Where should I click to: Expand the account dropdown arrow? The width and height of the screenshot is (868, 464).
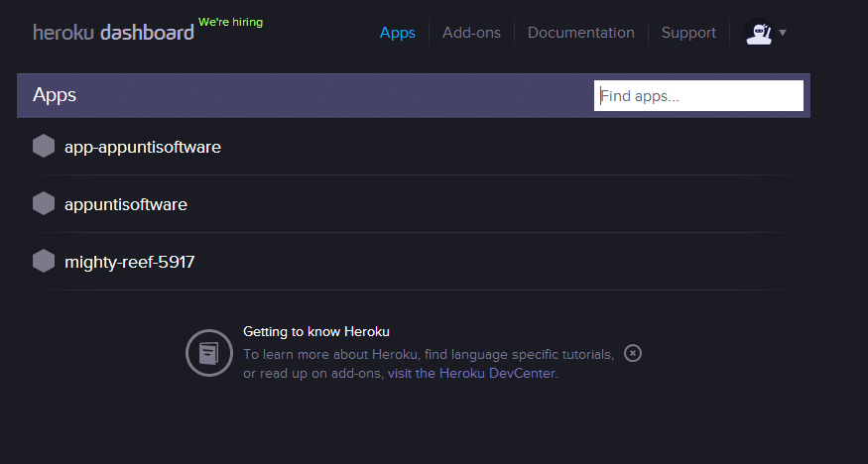[x=783, y=33]
